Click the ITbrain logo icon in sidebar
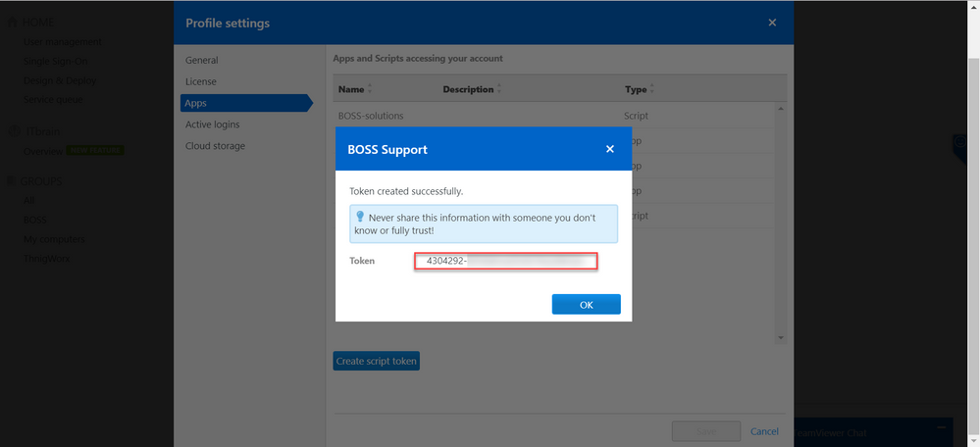 (x=14, y=131)
